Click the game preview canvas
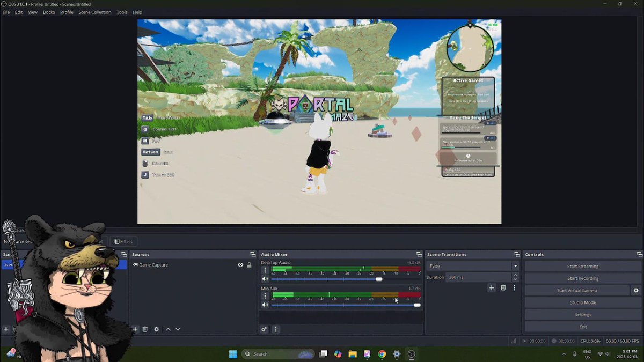 coord(319,122)
